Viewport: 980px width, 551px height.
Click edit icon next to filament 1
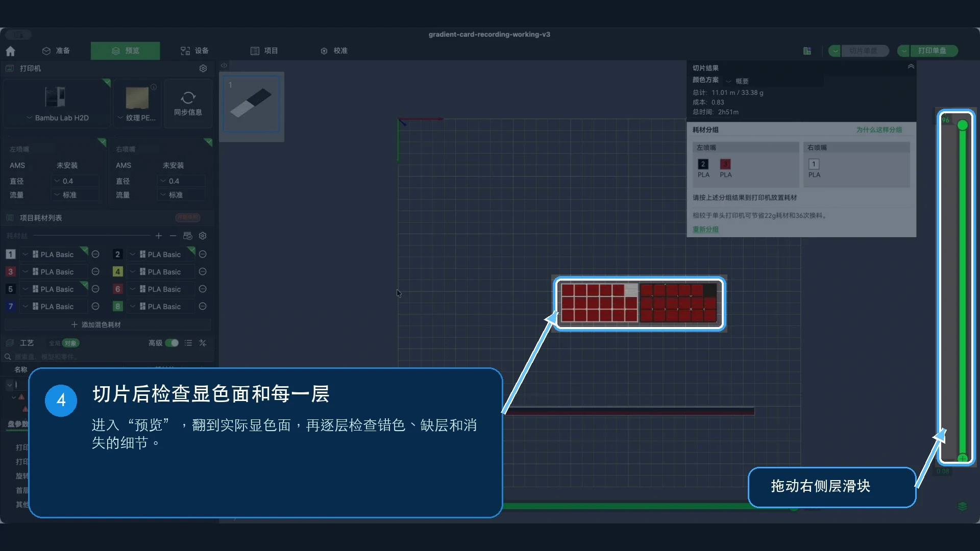click(95, 254)
